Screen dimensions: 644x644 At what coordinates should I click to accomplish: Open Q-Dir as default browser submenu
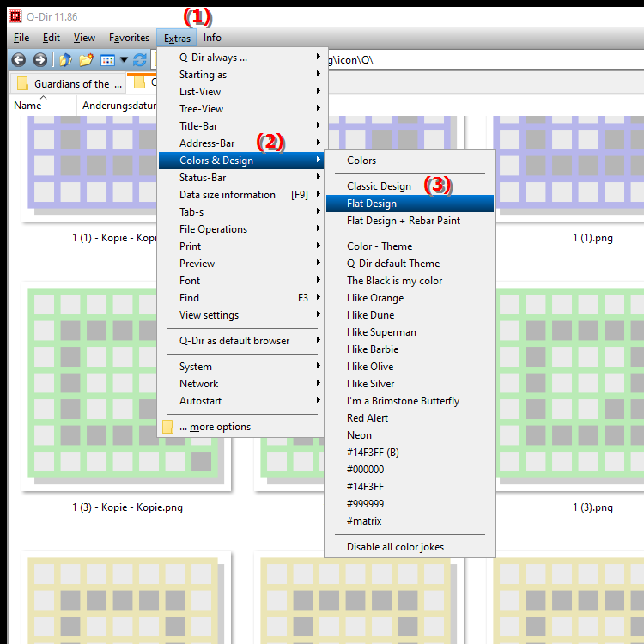(241, 341)
